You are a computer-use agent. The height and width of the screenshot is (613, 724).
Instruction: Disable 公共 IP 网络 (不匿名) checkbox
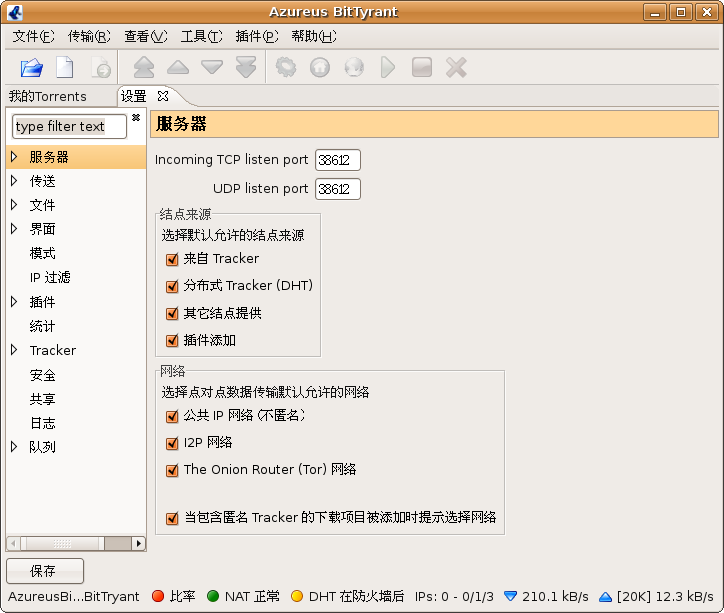pyautogui.click(x=172, y=416)
